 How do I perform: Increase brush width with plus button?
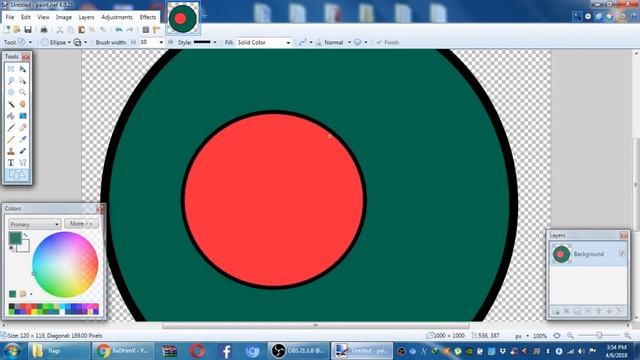[x=171, y=42]
